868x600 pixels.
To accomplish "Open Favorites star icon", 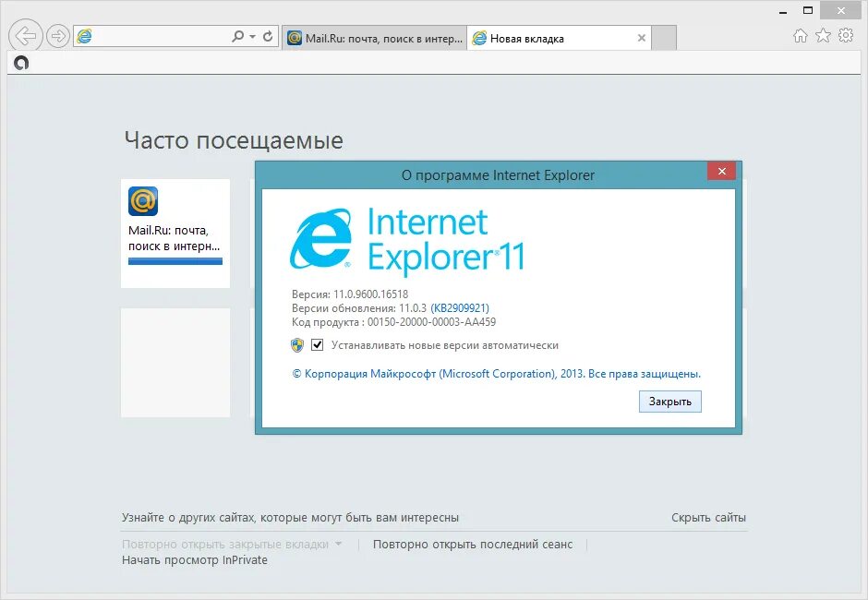I will (x=823, y=36).
